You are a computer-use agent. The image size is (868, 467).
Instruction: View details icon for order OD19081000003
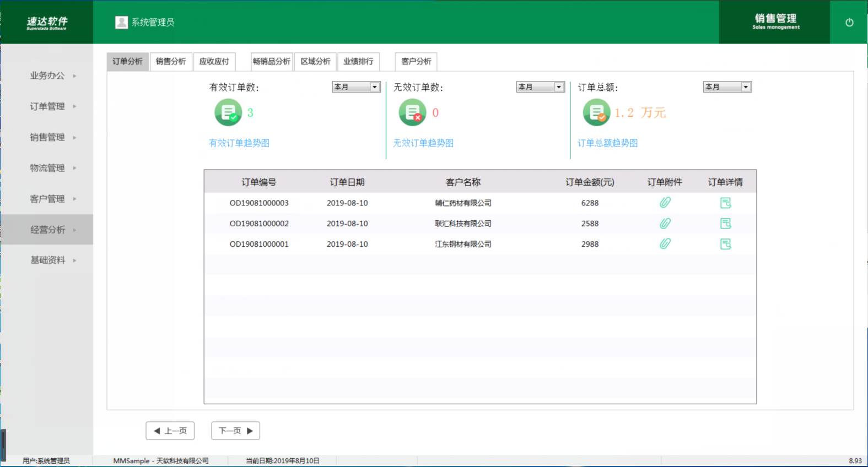tap(725, 203)
